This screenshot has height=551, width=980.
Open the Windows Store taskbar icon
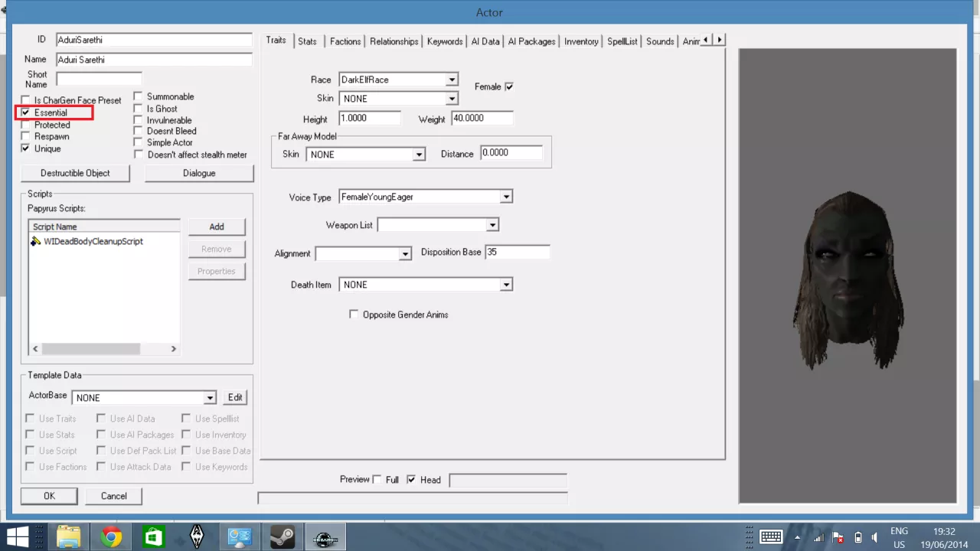154,536
